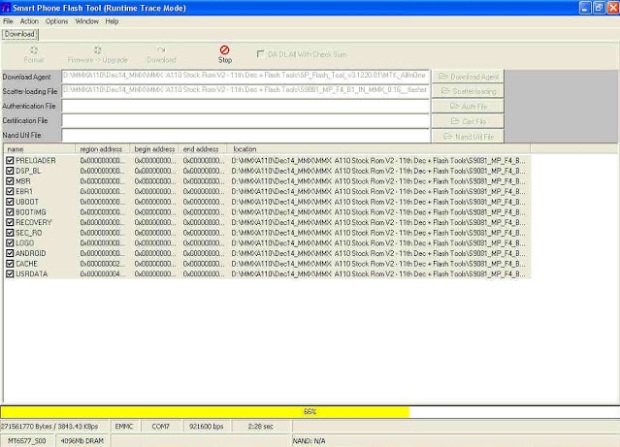
Task: Click the end address column header
Action: coord(202,149)
